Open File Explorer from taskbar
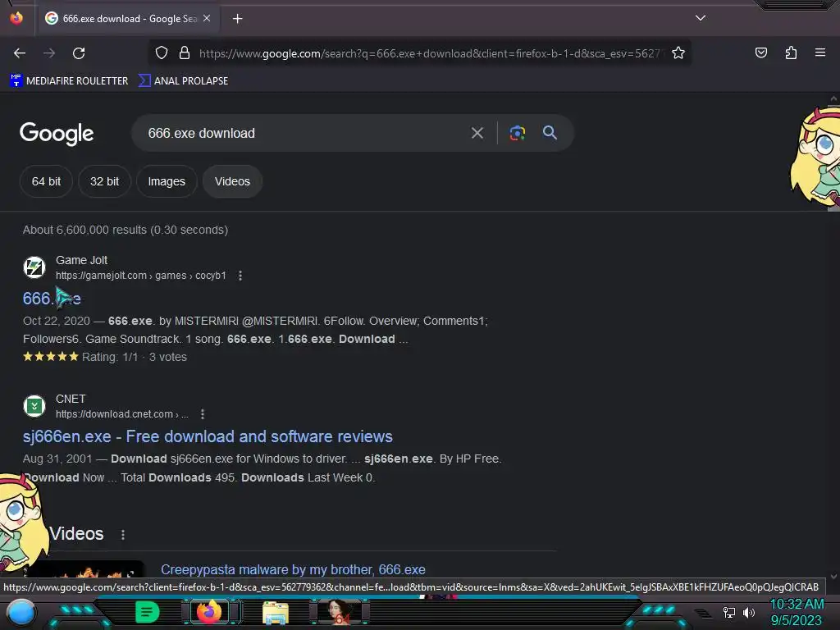The image size is (840, 630). tap(276, 612)
